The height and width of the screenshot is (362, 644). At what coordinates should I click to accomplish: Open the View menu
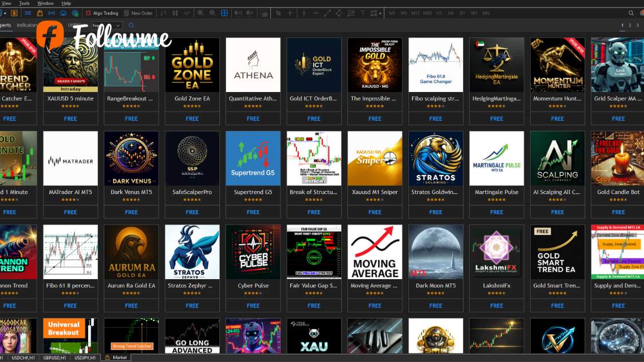pyautogui.click(x=6, y=3)
